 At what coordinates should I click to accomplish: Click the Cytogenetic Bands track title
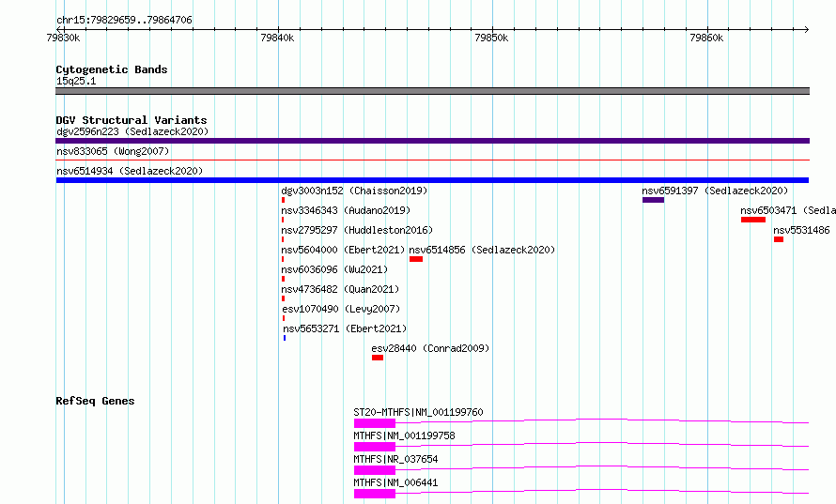(112, 69)
